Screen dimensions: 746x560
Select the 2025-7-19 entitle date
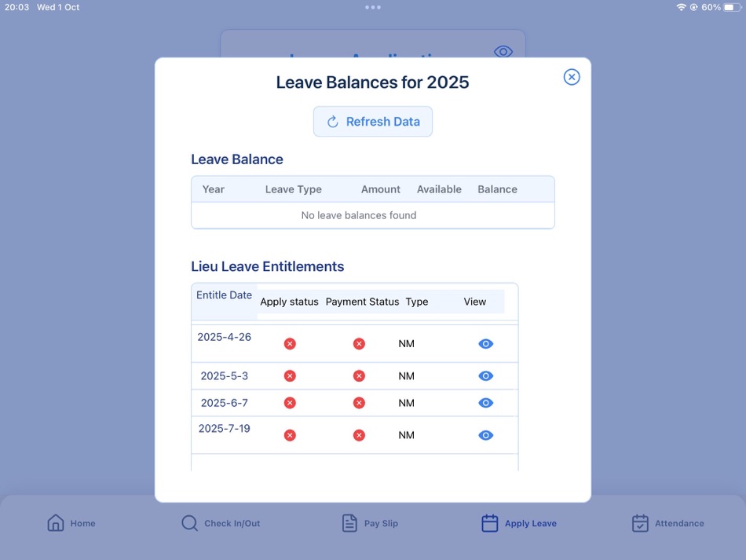pos(224,428)
